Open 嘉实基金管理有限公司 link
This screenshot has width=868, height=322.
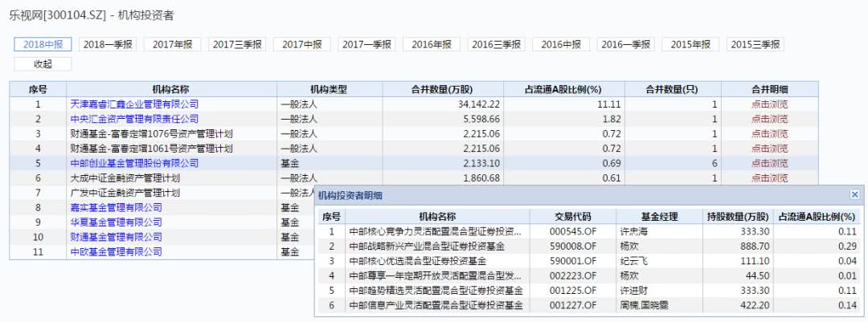tap(117, 207)
